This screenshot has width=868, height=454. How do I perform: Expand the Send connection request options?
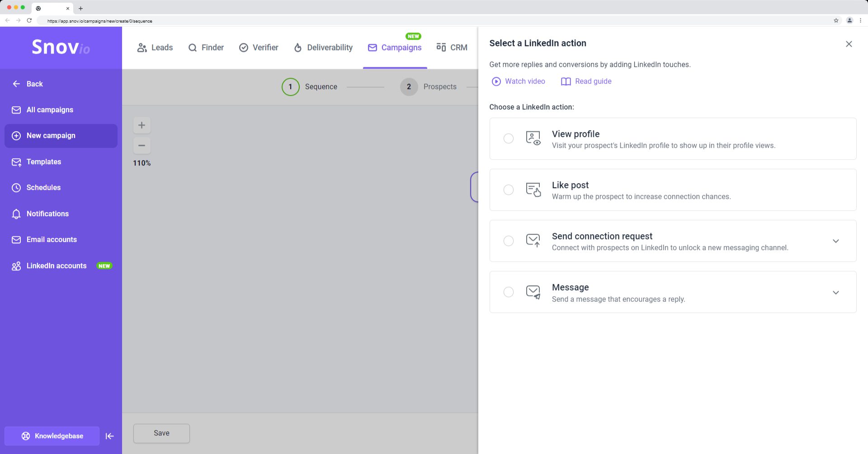click(835, 241)
